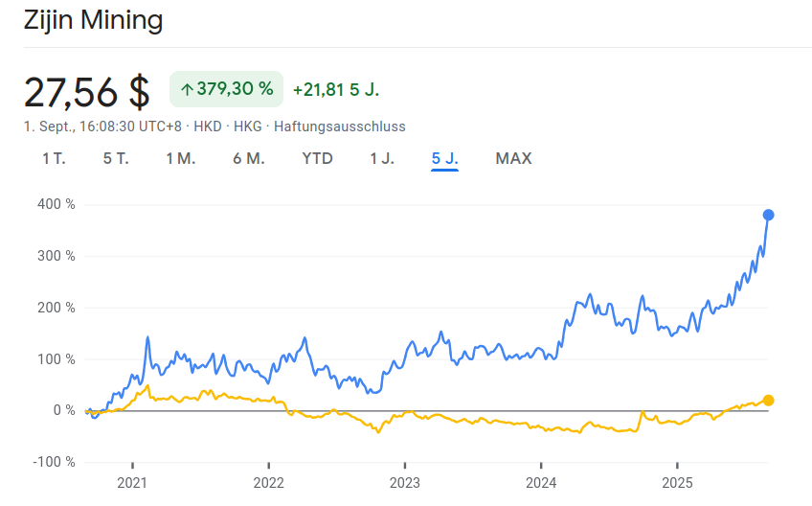The height and width of the screenshot is (506, 812).
Task: Click the yellow end-point dot on chart
Action: (x=768, y=401)
